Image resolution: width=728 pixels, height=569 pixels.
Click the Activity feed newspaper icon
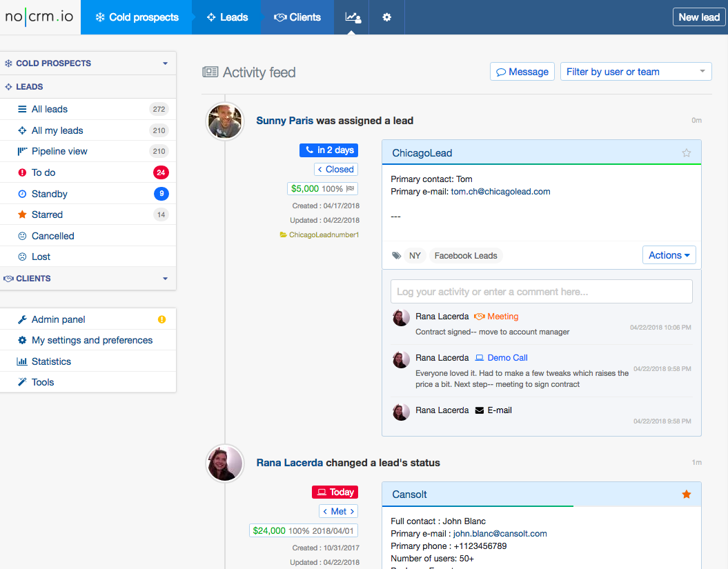pyautogui.click(x=210, y=72)
